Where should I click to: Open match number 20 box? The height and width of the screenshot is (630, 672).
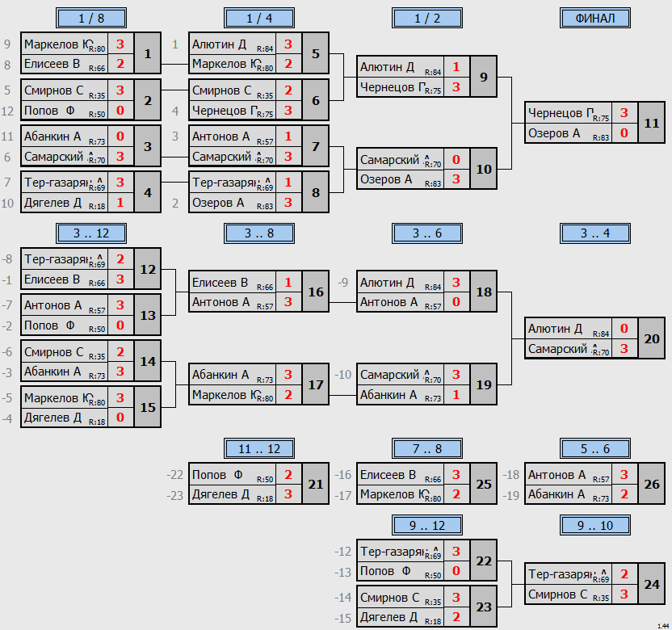tap(652, 338)
